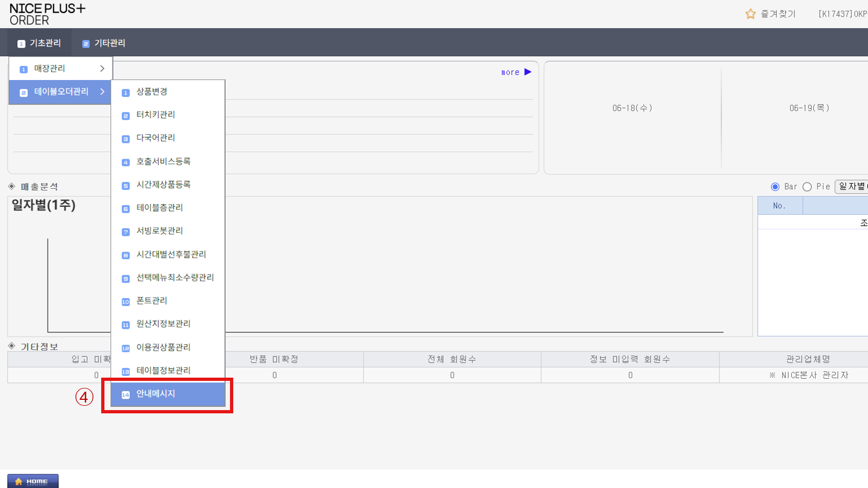Click the icon on the 기타관리 tab
Image resolution: width=868 pixels, height=488 pixels.
point(86,44)
